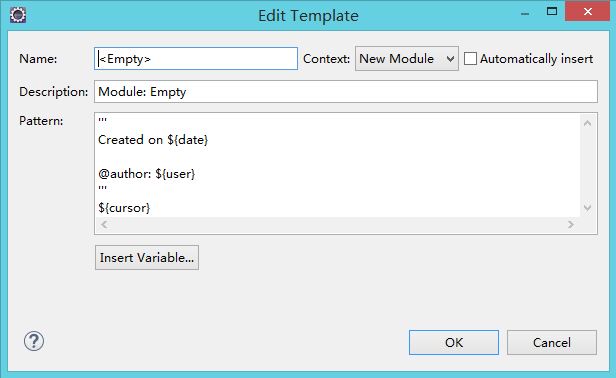The width and height of the screenshot is (616, 378).
Task: Click the horizontal scroll right arrow
Action: tap(571, 224)
